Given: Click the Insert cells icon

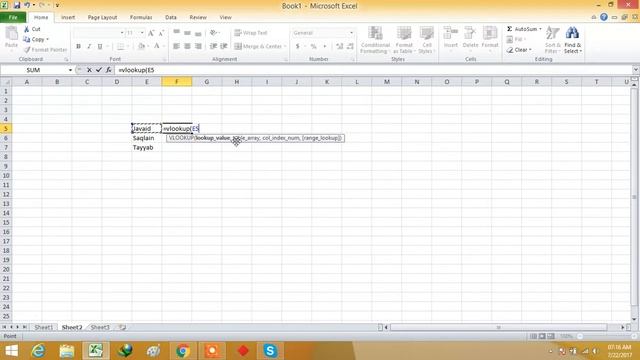Looking at the screenshot, I should (451, 33).
